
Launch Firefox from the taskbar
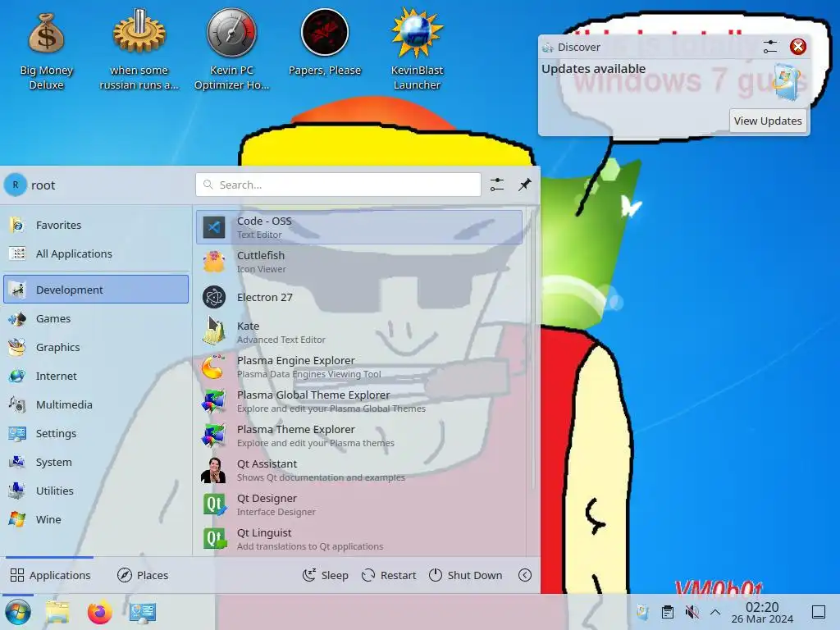click(x=99, y=612)
